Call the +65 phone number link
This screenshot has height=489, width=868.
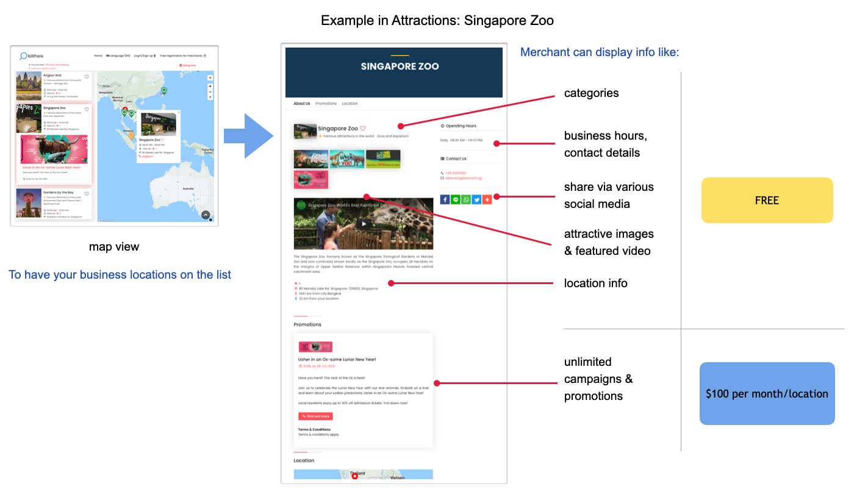[455, 173]
